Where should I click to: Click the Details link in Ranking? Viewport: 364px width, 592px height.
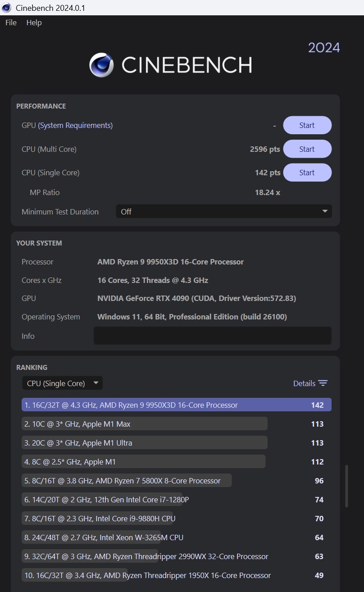click(304, 383)
